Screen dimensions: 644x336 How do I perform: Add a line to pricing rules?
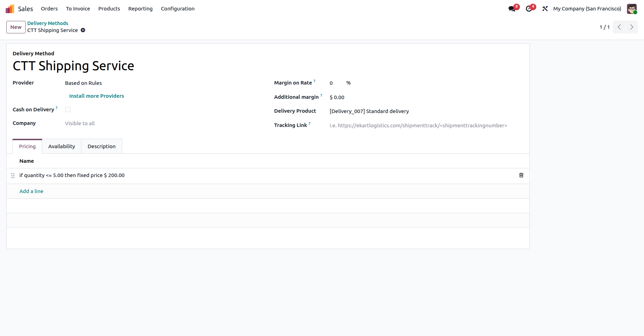pos(31,191)
